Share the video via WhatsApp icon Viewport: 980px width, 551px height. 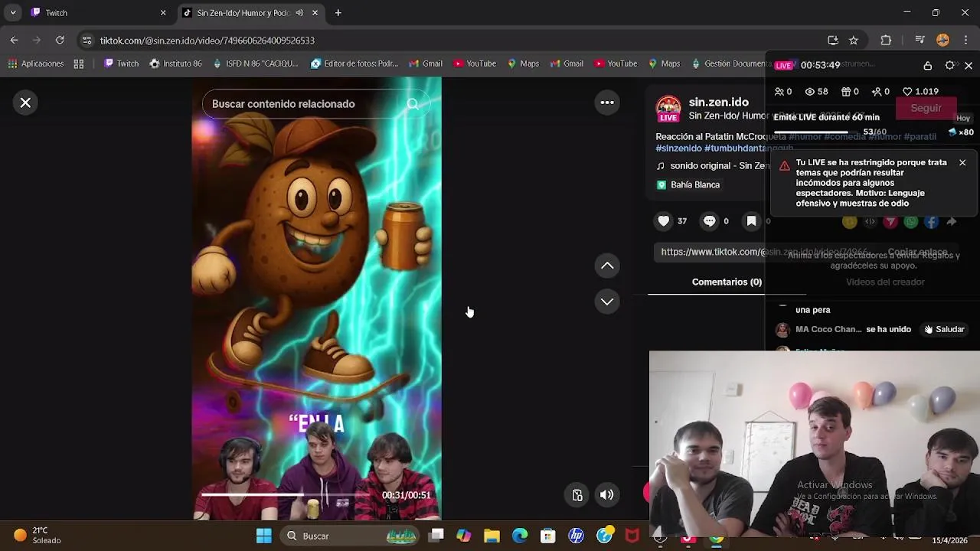[910, 222]
